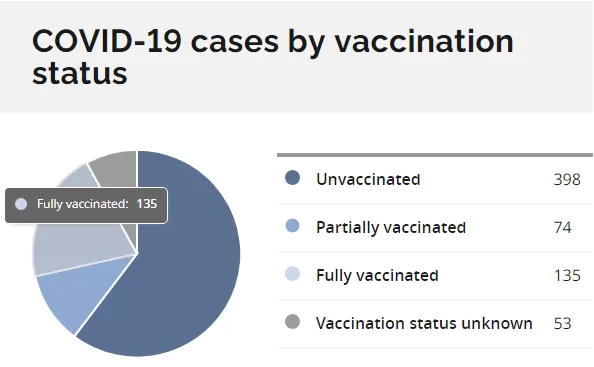Select the Unvaccinated legend label
Viewport: 594px width, 367px height.
[x=368, y=179]
